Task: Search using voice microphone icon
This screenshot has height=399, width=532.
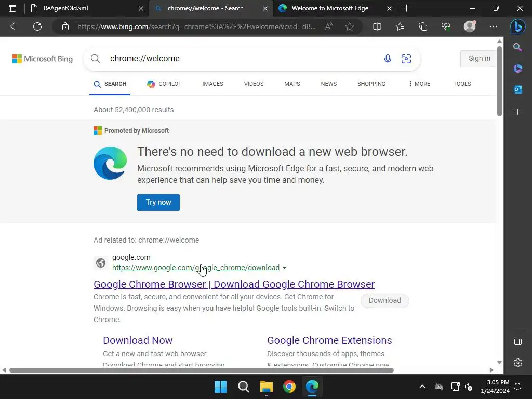Action: tap(388, 59)
